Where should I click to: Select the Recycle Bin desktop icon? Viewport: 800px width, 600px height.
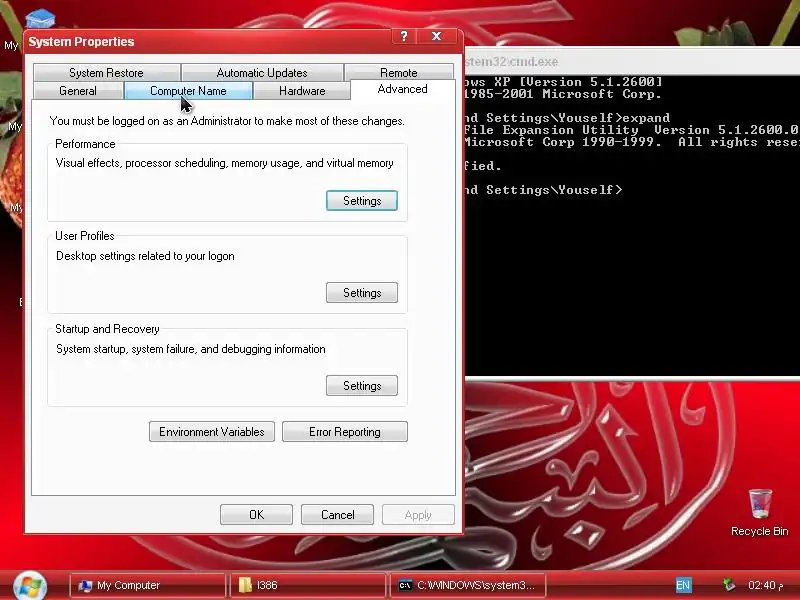[x=759, y=513]
